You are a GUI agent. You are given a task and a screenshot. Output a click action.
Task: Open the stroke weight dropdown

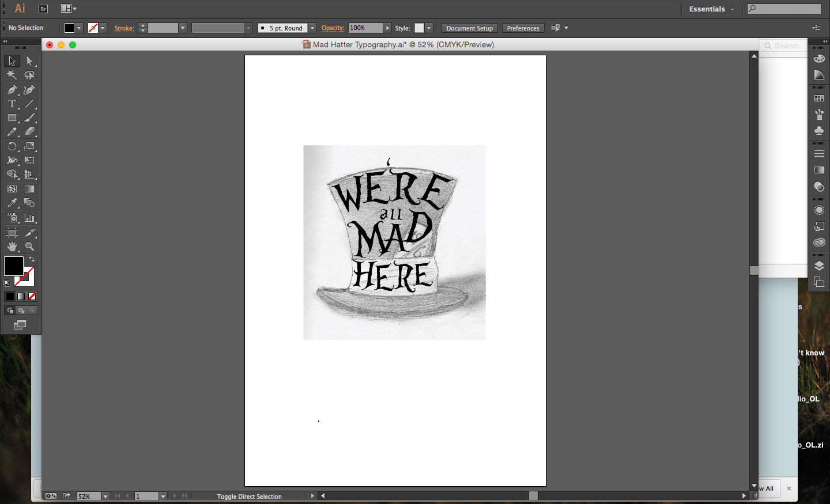pos(183,28)
